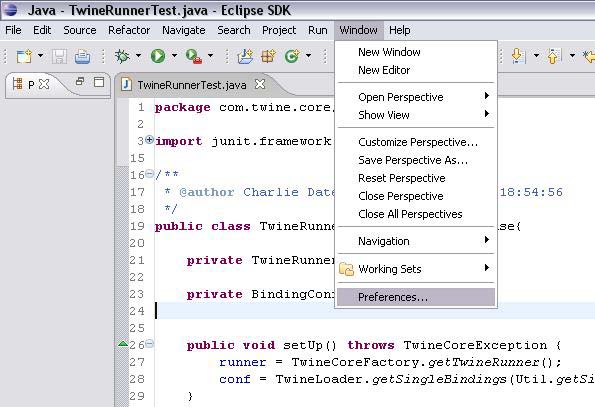Open the Refactor menu

click(x=129, y=30)
